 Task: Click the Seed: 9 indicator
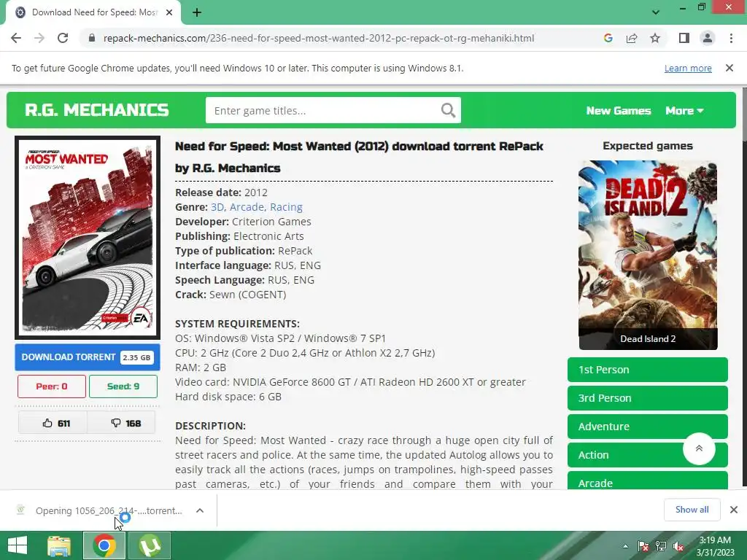point(123,386)
